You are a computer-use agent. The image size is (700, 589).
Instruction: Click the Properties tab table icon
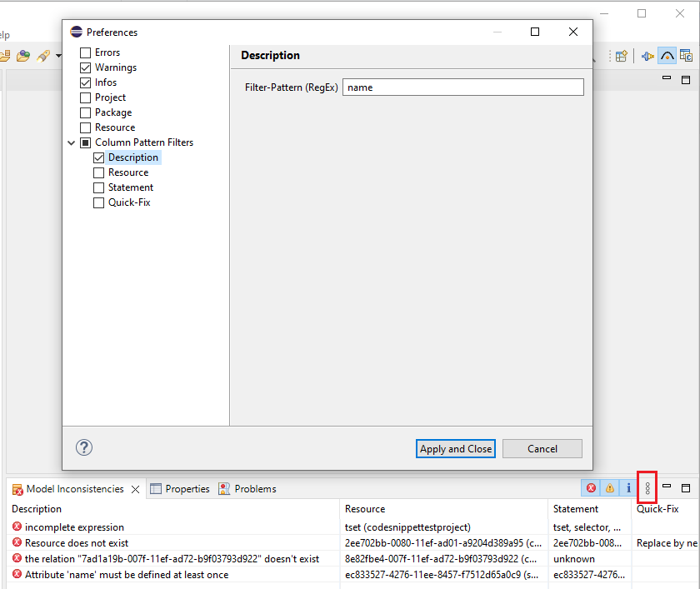[x=156, y=489]
